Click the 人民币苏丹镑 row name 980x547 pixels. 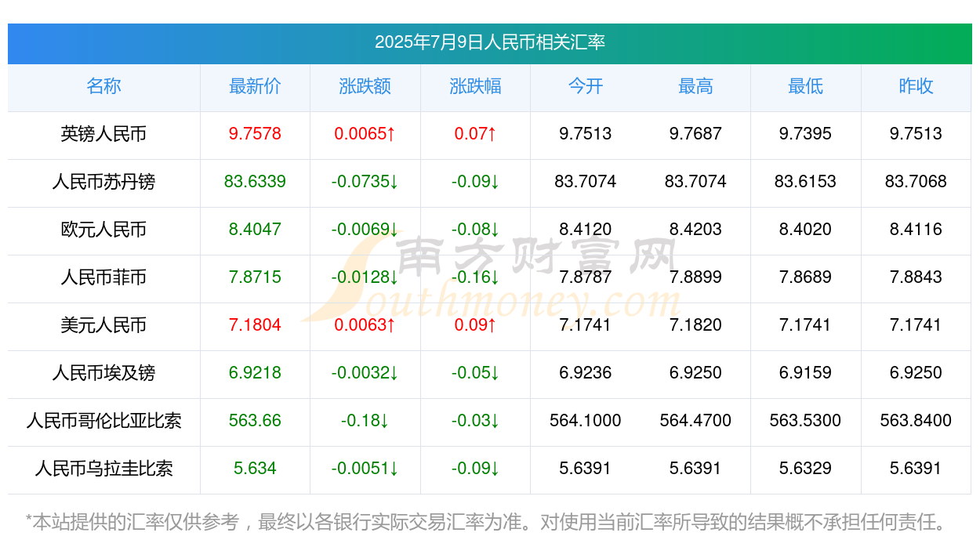103,182
